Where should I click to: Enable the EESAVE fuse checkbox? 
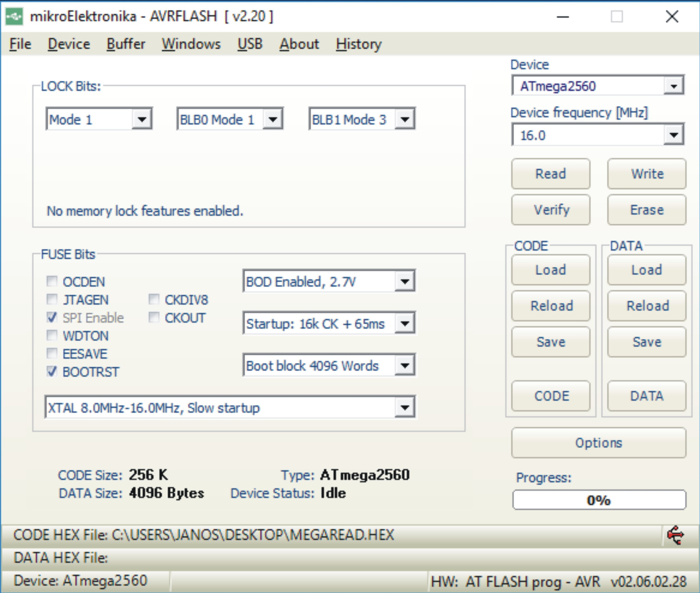(x=52, y=353)
